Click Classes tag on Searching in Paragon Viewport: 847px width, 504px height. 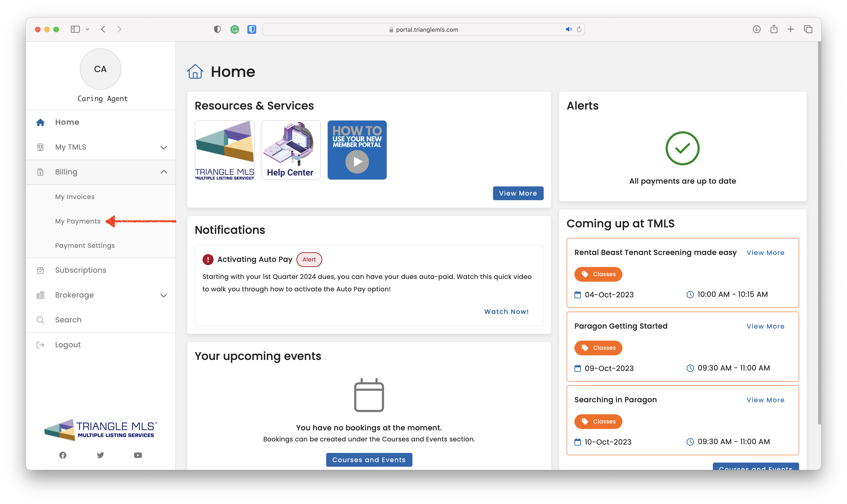[x=598, y=422]
